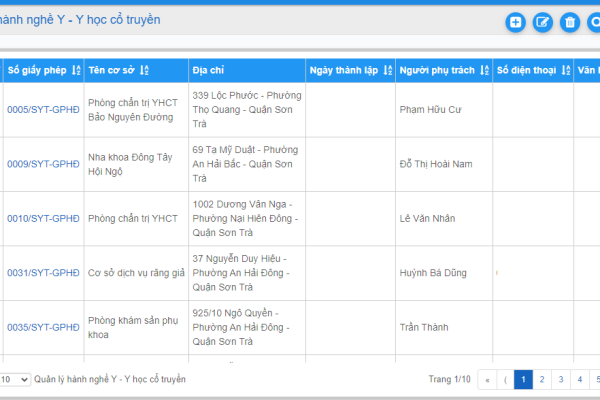
Task: Open license link 0005/SYT-GPHĐ
Action: tap(43, 110)
